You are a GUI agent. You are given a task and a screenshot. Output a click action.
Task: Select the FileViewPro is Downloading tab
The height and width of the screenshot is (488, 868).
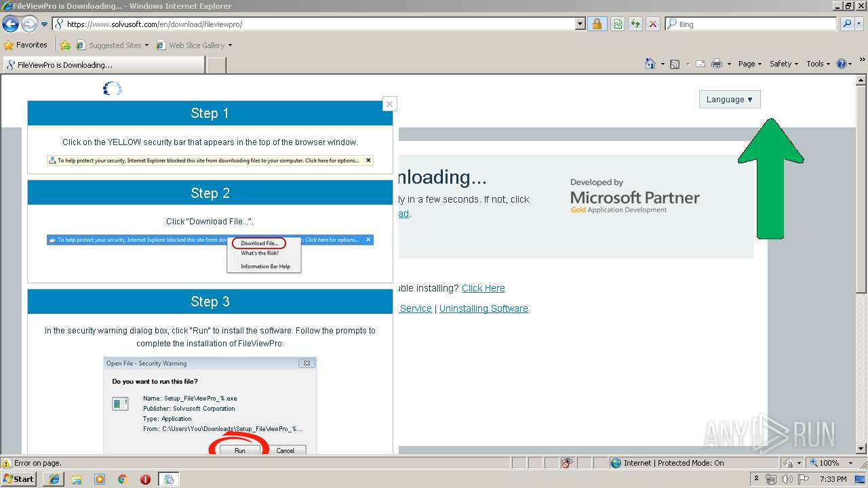103,65
